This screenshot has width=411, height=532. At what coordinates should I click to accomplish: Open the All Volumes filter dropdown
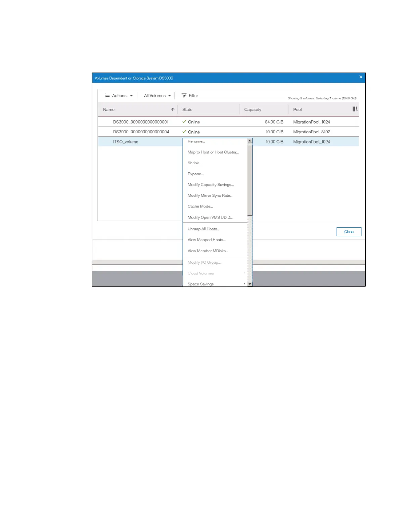tap(157, 96)
